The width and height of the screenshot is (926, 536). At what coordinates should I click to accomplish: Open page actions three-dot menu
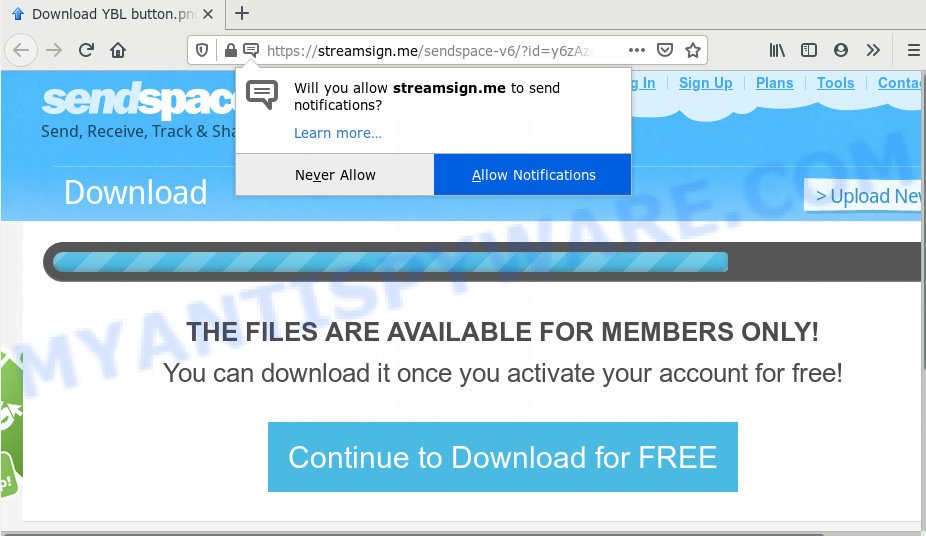tap(637, 50)
